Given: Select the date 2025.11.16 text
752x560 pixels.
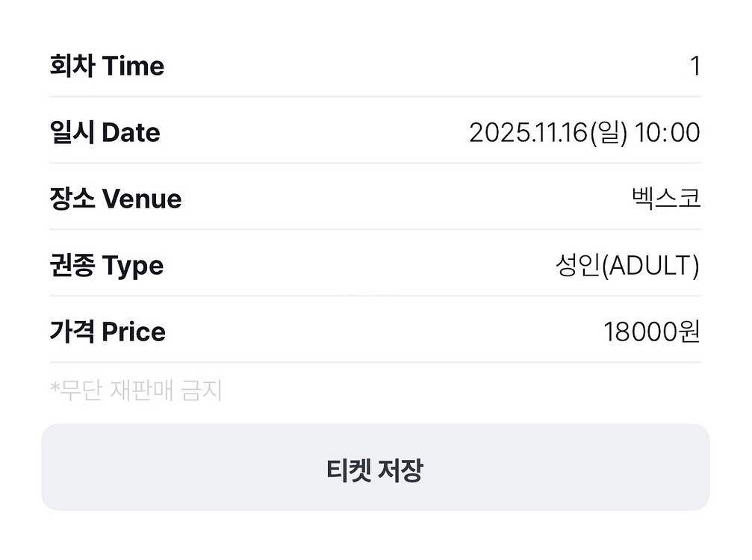Looking at the screenshot, I should pos(528,134).
